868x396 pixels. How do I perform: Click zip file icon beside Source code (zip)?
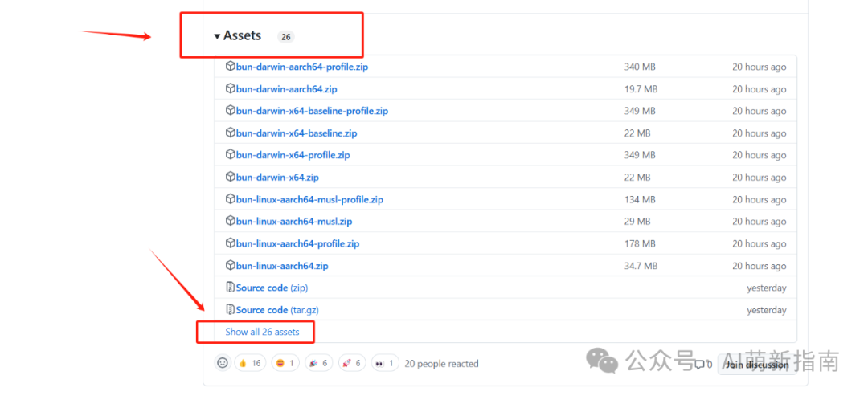(x=231, y=288)
